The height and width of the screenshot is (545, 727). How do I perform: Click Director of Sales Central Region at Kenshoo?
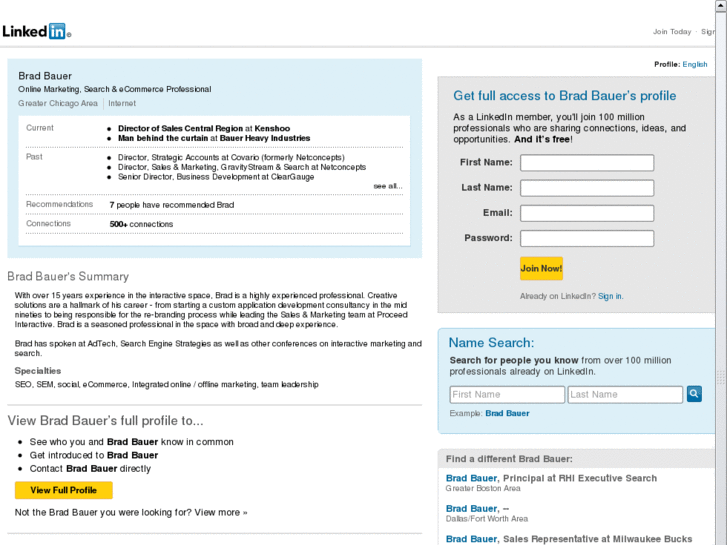coord(204,128)
